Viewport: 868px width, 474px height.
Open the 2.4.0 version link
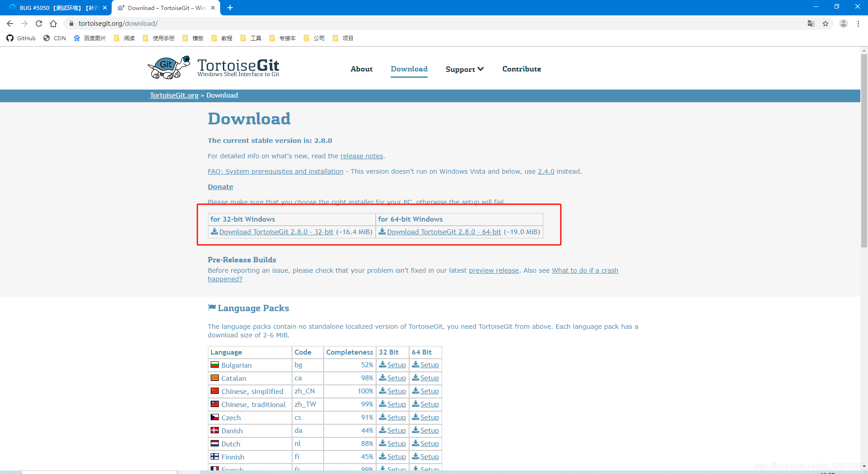pos(546,171)
